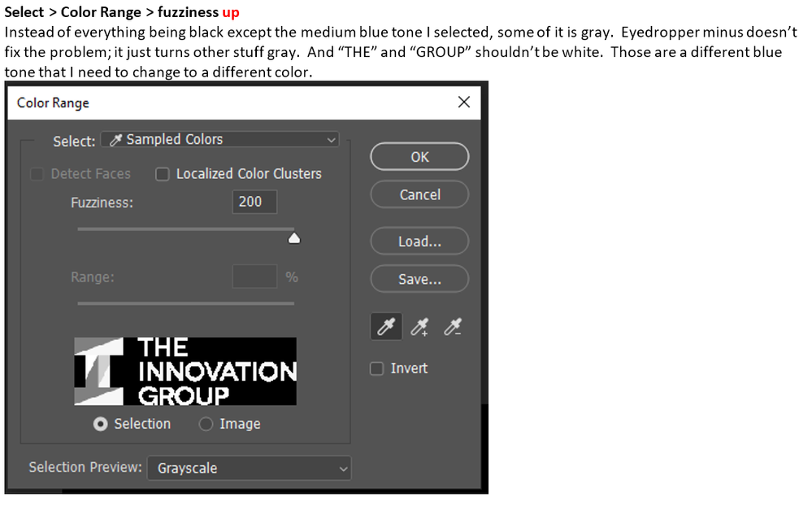Screen dimensions: 812x506
Task: Click the Save... button
Action: [x=419, y=279]
